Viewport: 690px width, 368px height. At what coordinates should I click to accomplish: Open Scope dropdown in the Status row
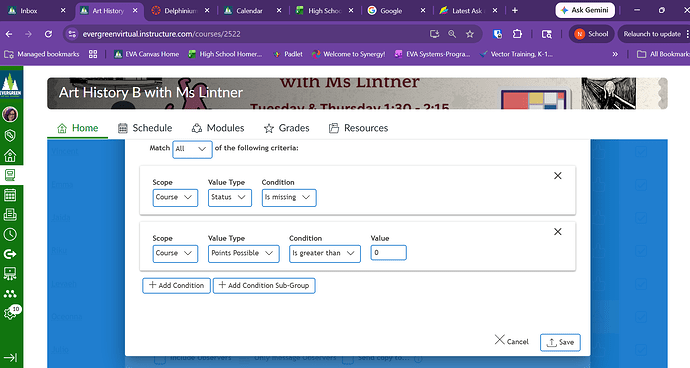click(x=175, y=198)
